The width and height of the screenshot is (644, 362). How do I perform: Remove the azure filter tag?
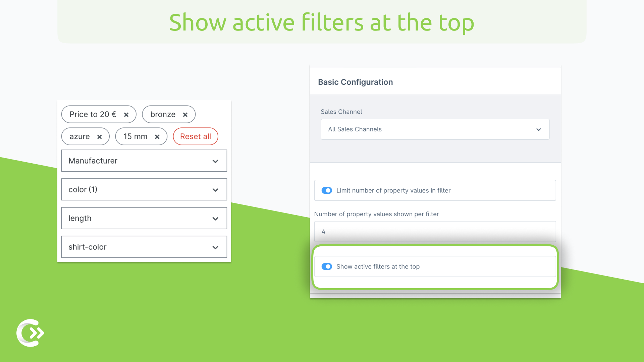tap(100, 136)
